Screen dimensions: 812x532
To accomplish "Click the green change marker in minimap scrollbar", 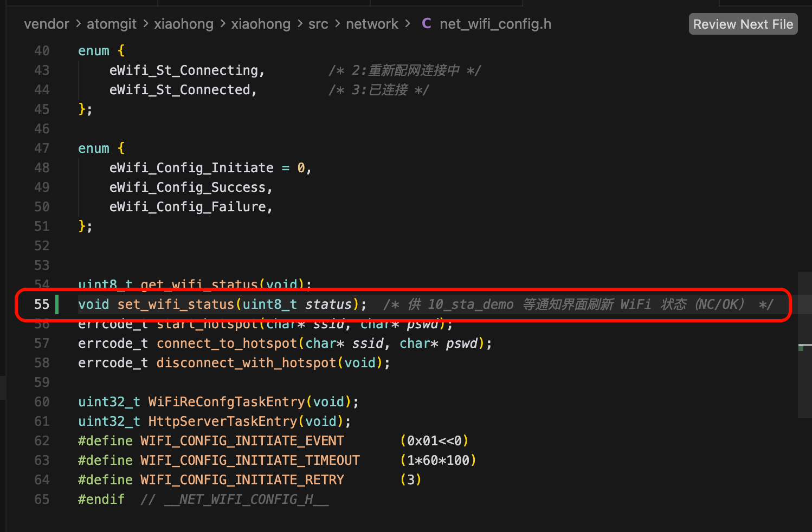I will click(801, 348).
